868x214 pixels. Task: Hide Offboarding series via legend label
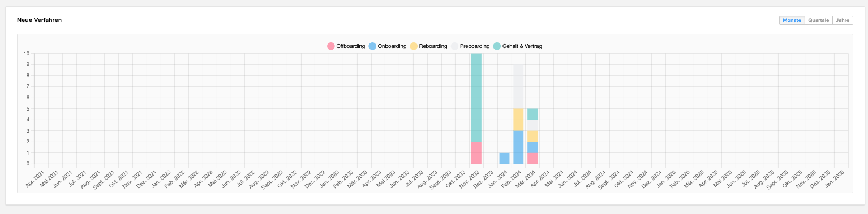point(350,46)
